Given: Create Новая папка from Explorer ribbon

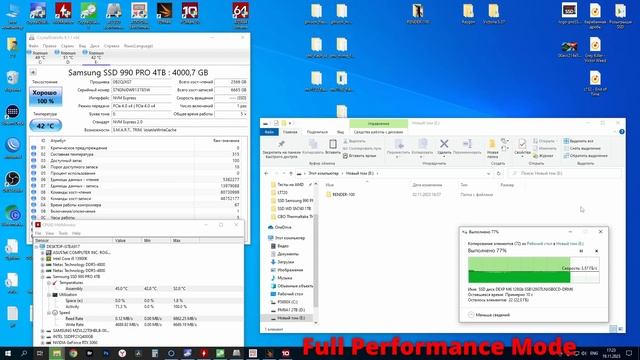Looking at the screenshot, I should tap(492, 149).
